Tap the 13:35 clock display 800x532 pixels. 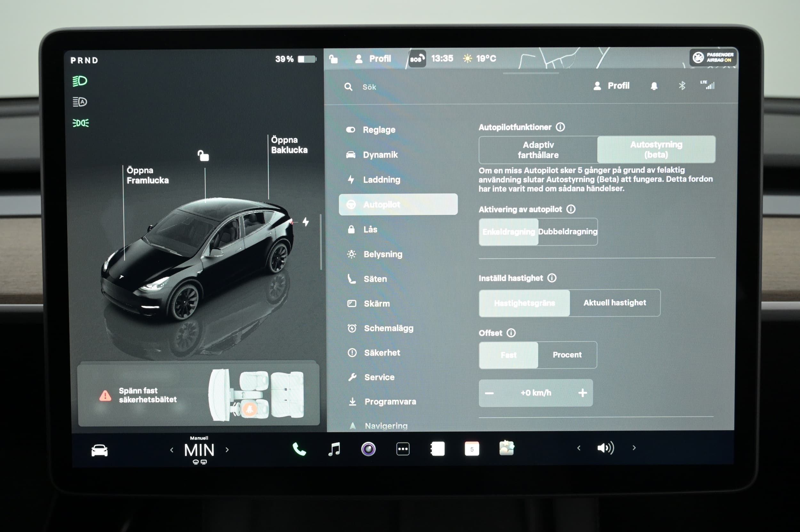[442, 58]
